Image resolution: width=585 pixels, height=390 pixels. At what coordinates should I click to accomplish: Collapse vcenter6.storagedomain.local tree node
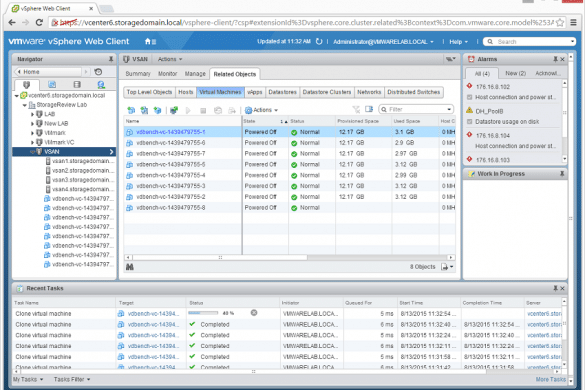pyautogui.click(x=17, y=96)
